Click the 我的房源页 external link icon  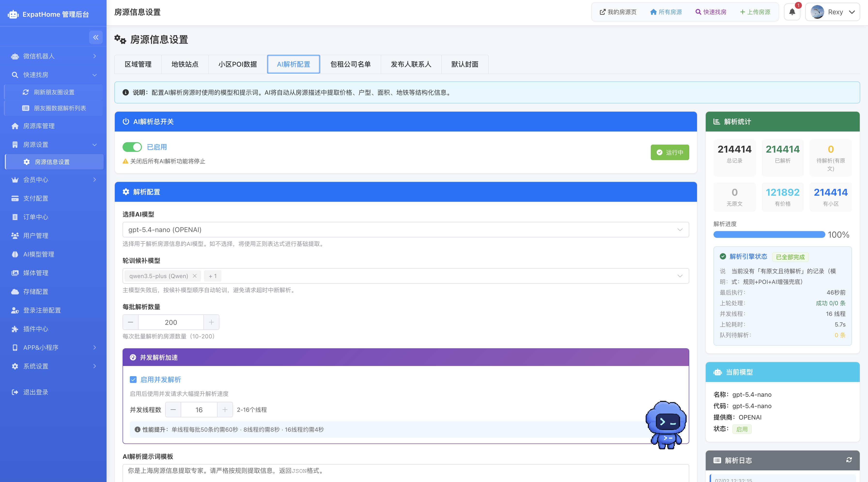(603, 12)
